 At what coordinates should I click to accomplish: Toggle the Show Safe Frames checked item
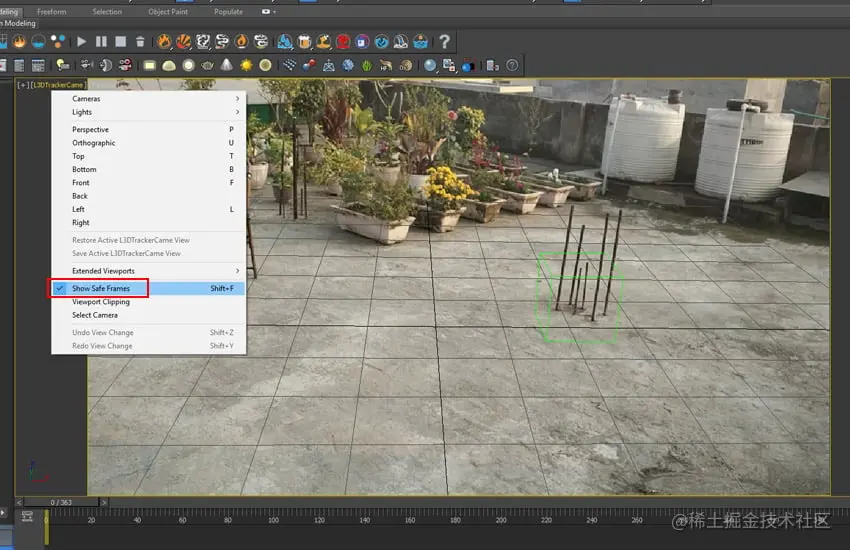tap(100, 288)
